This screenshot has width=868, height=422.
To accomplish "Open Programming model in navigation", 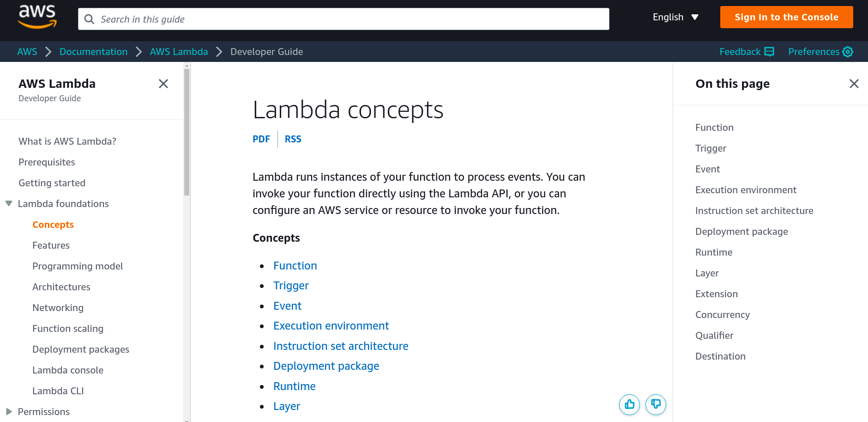I will pos(78,266).
